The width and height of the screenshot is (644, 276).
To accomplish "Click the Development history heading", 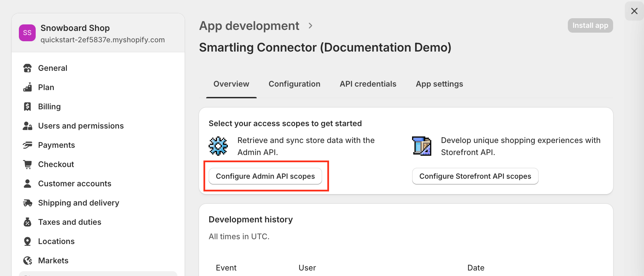I will 251,220.
